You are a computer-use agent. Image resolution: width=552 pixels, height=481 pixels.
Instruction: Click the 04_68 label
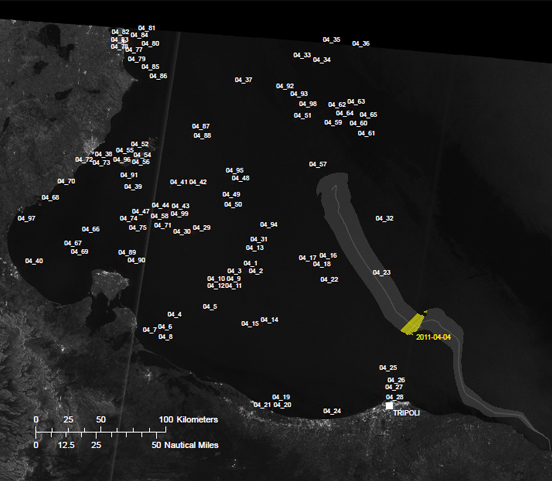[x=50, y=198]
